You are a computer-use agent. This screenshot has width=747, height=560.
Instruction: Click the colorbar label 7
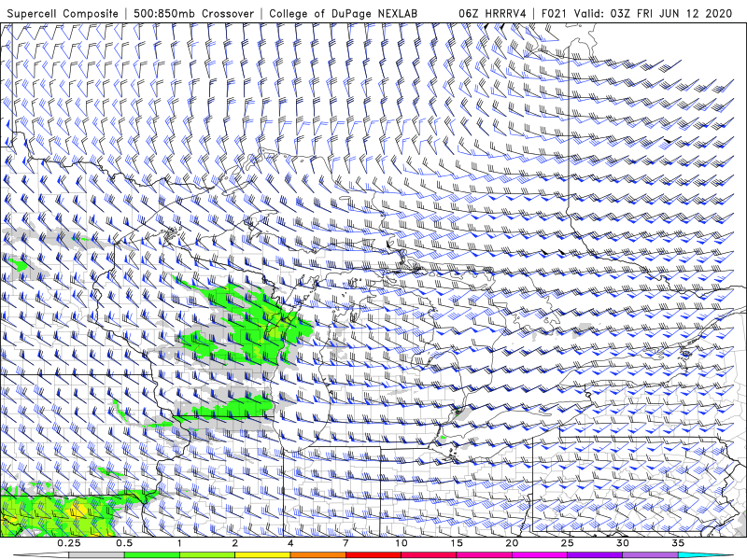point(345,543)
